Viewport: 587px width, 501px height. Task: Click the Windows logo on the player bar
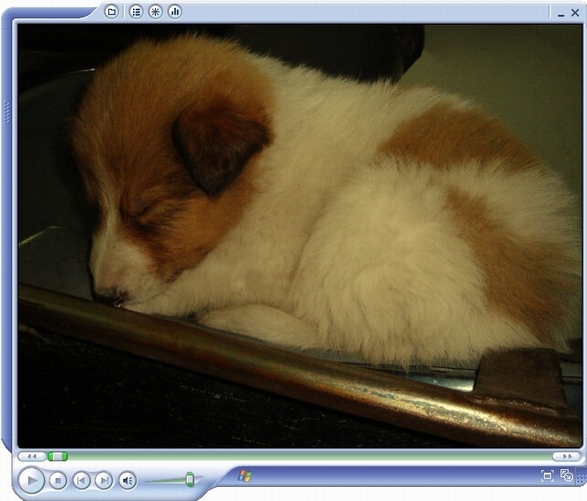click(245, 476)
